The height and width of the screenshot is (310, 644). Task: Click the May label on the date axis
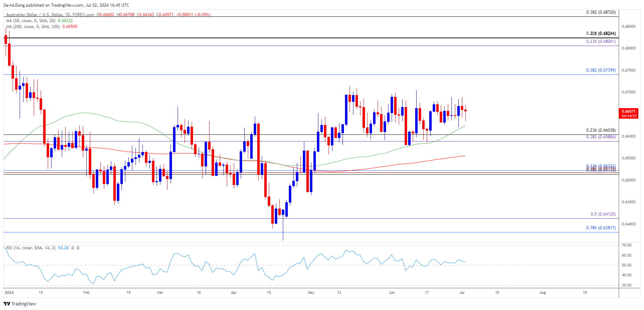[x=311, y=292]
